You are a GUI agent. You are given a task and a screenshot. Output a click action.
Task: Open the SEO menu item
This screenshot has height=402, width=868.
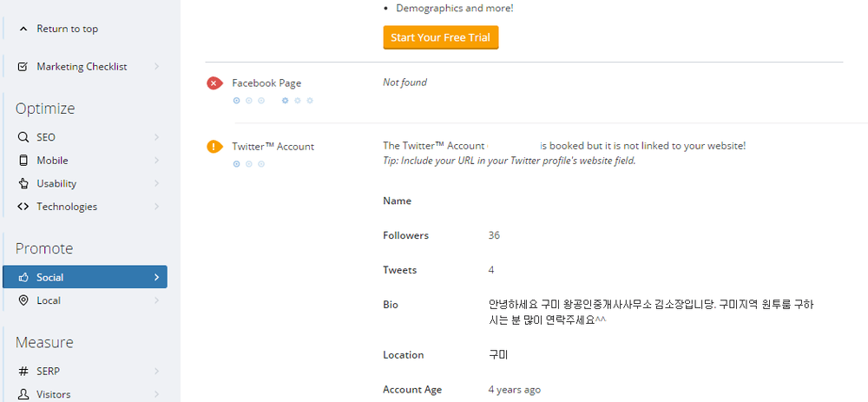[x=85, y=137]
